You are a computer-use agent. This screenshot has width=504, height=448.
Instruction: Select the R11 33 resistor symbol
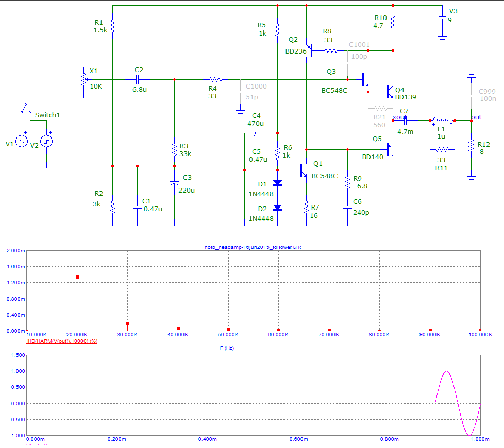tap(442, 150)
